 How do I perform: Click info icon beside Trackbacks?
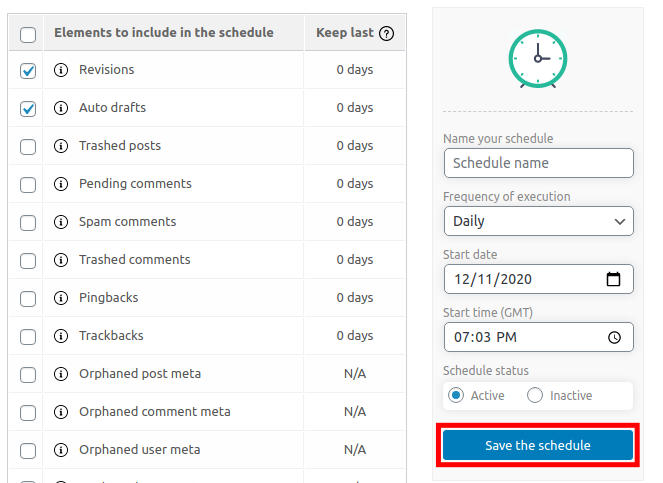(x=60, y=336)
